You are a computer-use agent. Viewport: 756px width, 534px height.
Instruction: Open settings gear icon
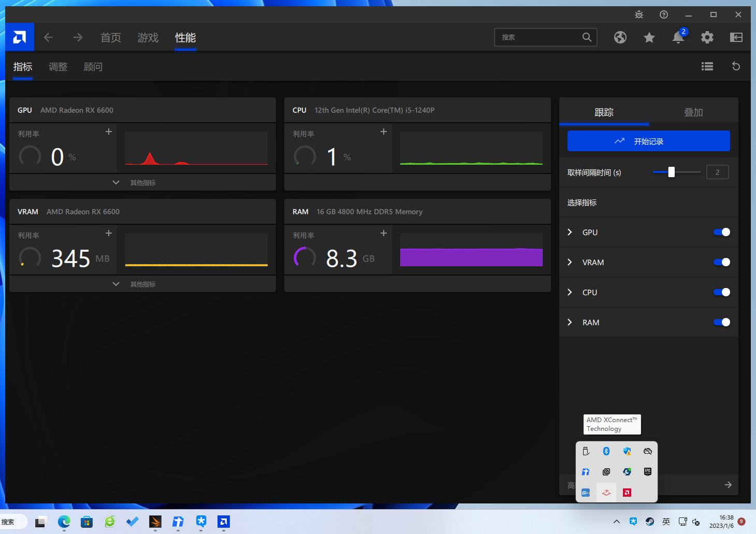707,37
